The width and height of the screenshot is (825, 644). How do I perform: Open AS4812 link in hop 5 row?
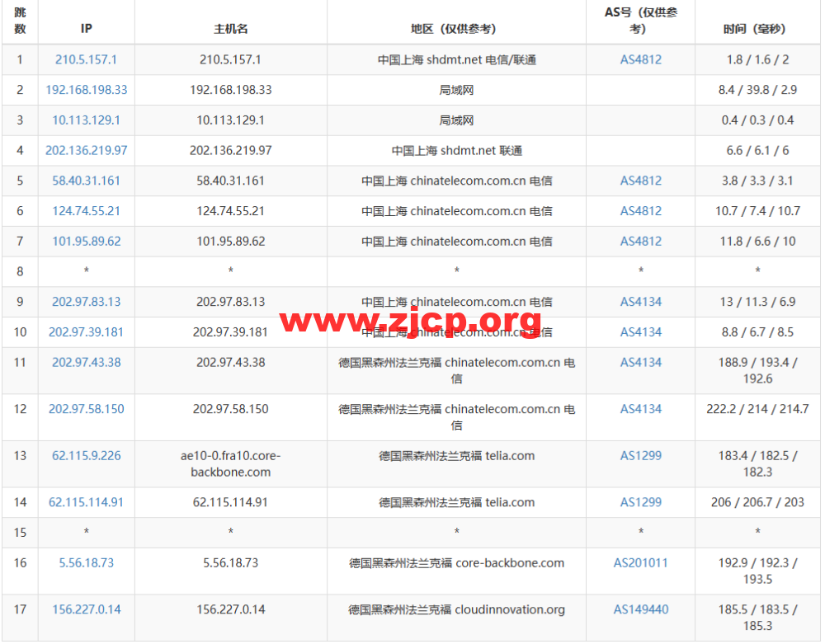point(640,181)
